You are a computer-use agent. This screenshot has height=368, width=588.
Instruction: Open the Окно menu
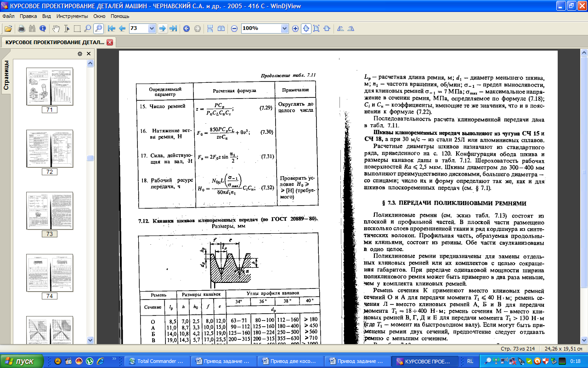click(x=99, y=16)
